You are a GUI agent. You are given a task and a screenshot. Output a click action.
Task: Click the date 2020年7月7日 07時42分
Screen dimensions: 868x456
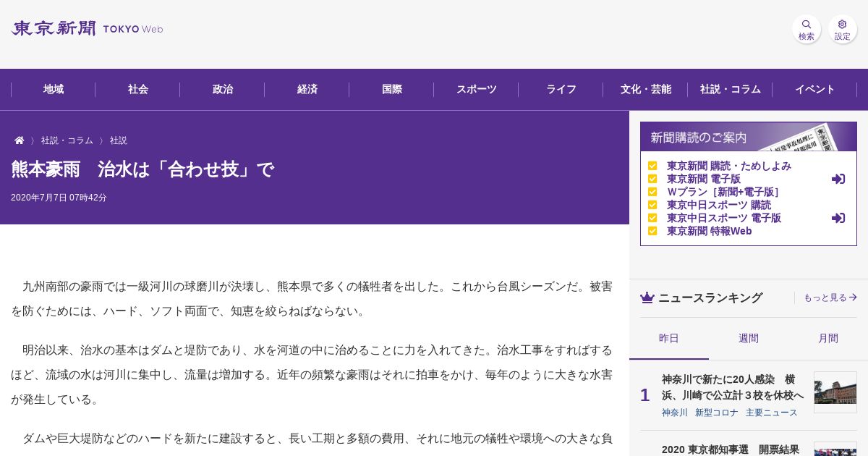point(59,198)
